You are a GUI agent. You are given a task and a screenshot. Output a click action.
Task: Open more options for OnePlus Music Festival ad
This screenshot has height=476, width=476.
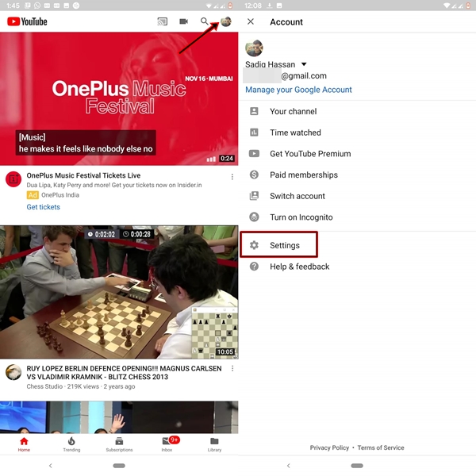[x=232, y=177]
